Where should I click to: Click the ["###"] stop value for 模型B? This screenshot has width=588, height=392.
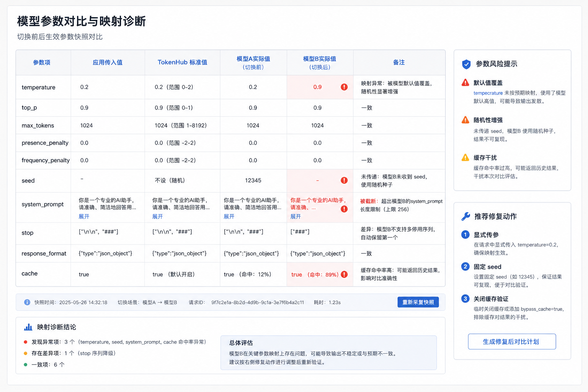click(x=300, y=232)
